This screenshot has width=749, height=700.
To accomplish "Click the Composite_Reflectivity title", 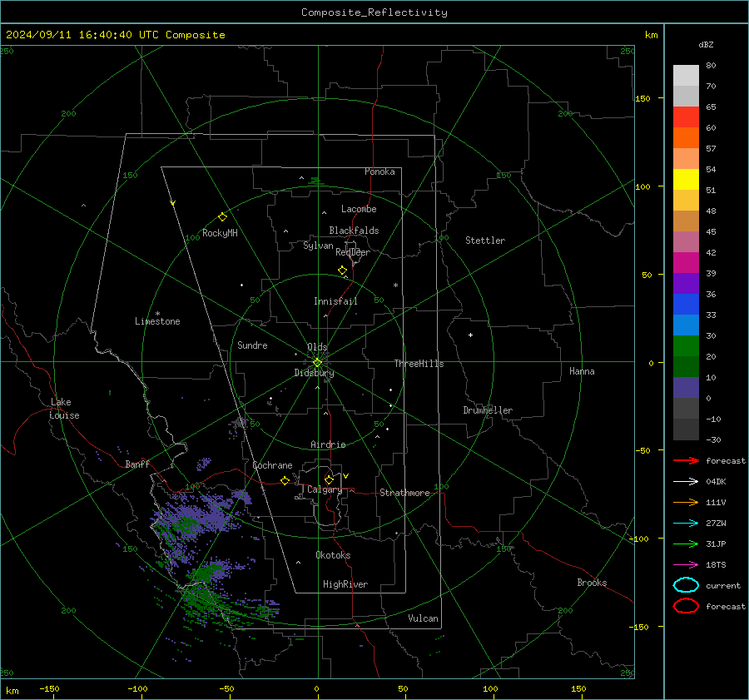I will click(x=374, y=12).
